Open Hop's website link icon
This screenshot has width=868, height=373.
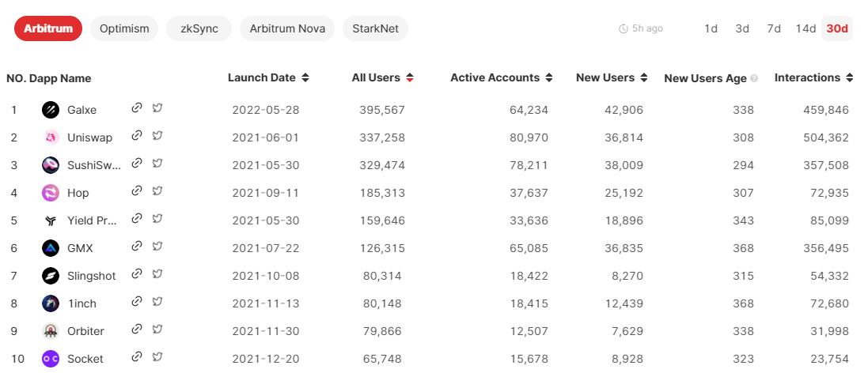(x=137, y=191)
